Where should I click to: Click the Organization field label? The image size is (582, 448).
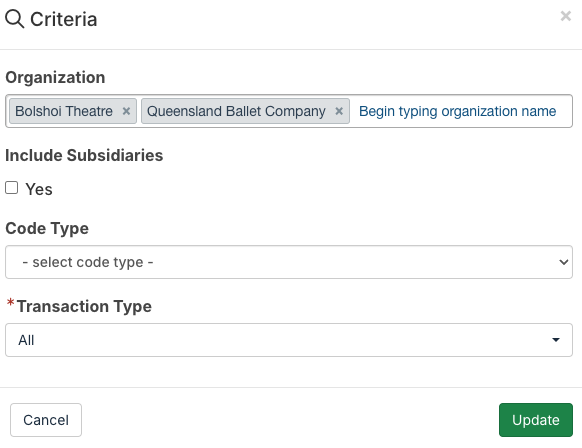(x=55, y=78)
